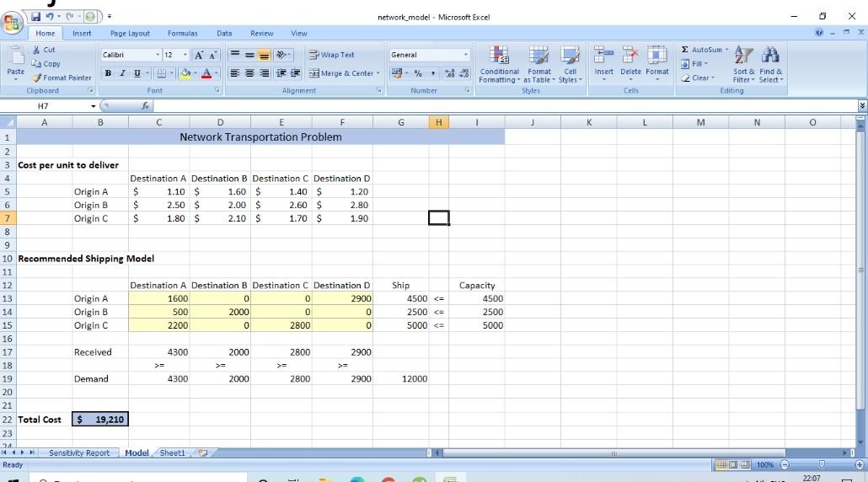This screenshot has width=868, height=482.
Task: Switch to Sensitivity Report sheet
Action: (x=79, y=453)
